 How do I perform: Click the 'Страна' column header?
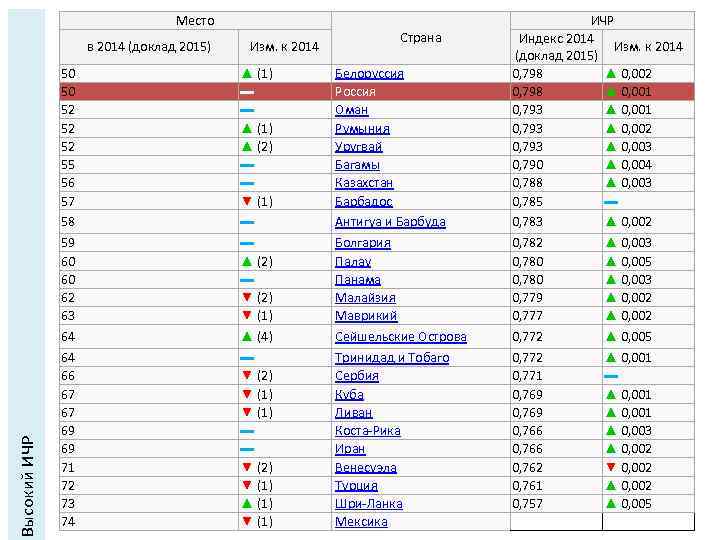pos(421,38)
